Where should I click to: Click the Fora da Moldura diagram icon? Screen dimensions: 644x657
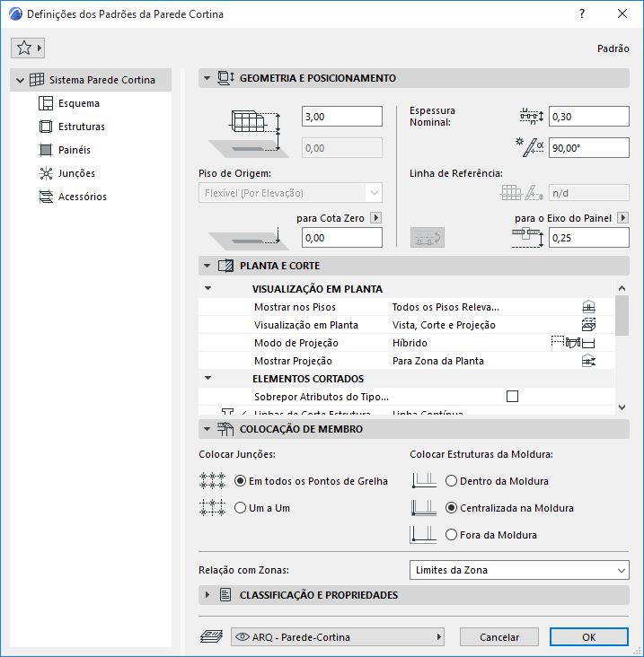(x=423, y=535)
